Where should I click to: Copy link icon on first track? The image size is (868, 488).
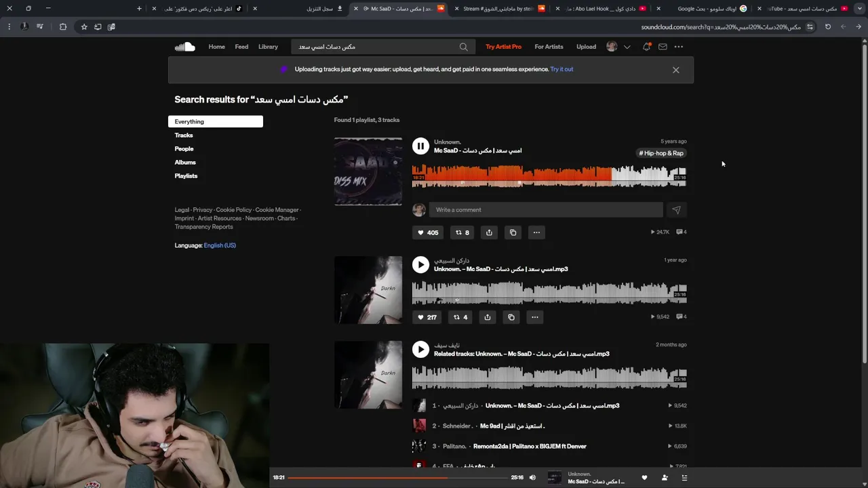point(513,232)
